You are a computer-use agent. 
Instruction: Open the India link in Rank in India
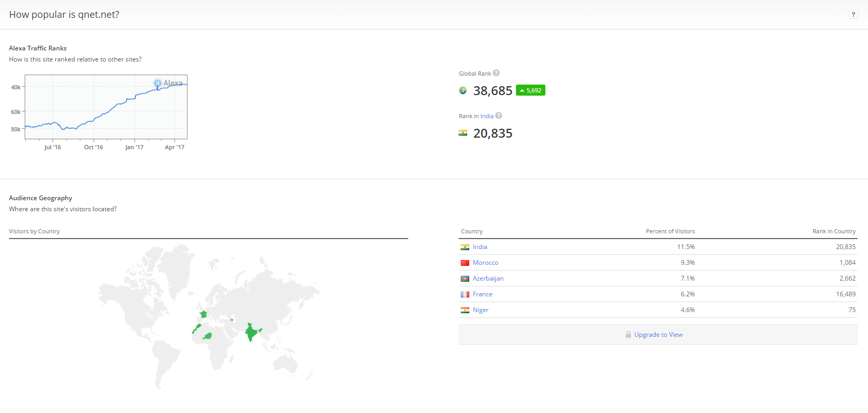487,116
